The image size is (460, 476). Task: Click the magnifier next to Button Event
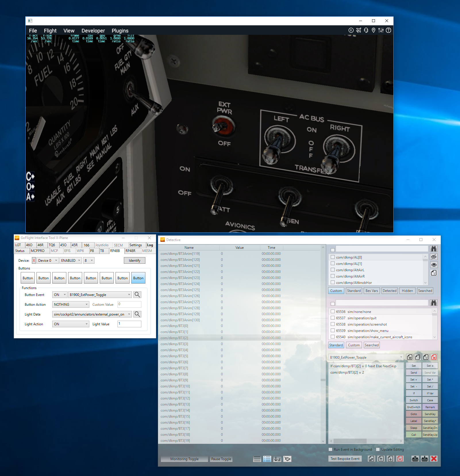pos(137,295)
